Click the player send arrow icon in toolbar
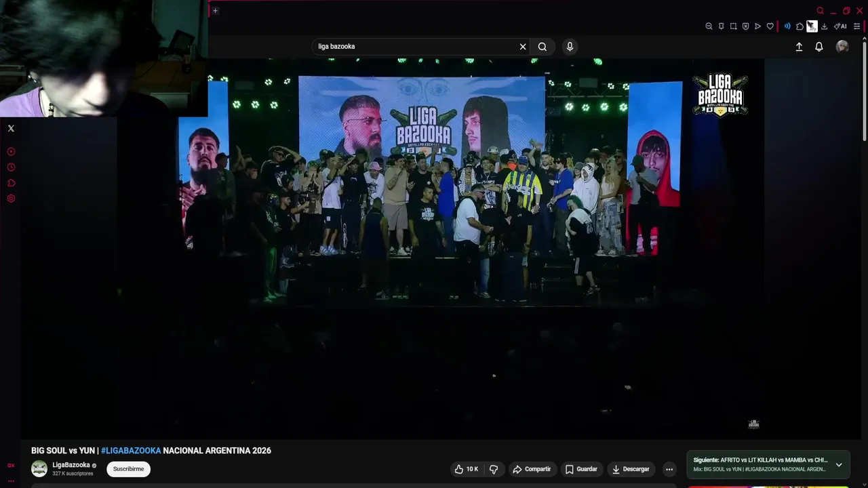The width and height of the screenshot is (868, 488). [x=757, y=26]
